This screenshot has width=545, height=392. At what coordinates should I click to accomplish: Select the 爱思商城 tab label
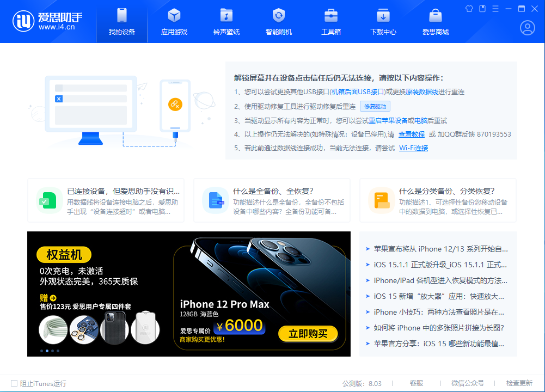click(x=436, y=32)
